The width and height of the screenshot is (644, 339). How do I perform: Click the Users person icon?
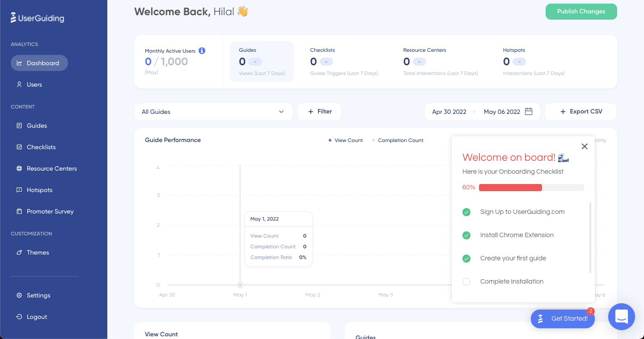pyautogui.click(x=19, y=84)
